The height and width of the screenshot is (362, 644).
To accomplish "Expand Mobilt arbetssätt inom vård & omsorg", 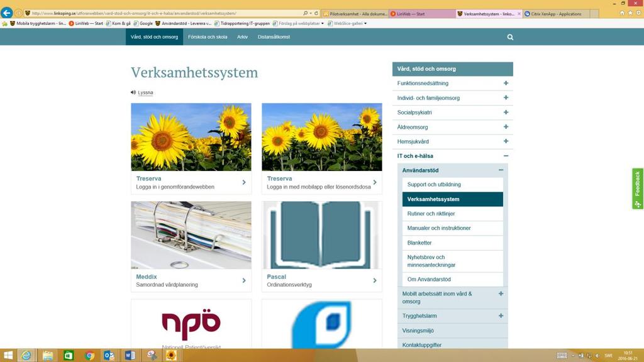I will coord(501,293).
